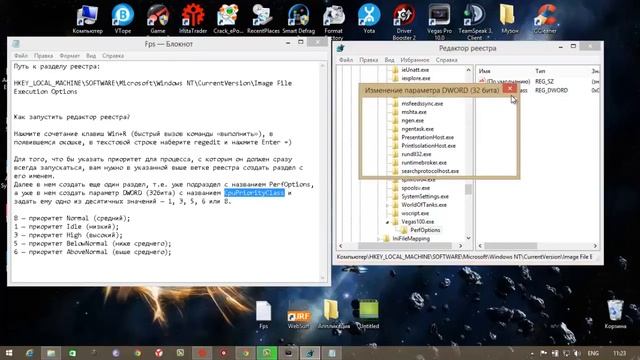
Task: Open the Компьютер desktop icon
Action: 87,18
